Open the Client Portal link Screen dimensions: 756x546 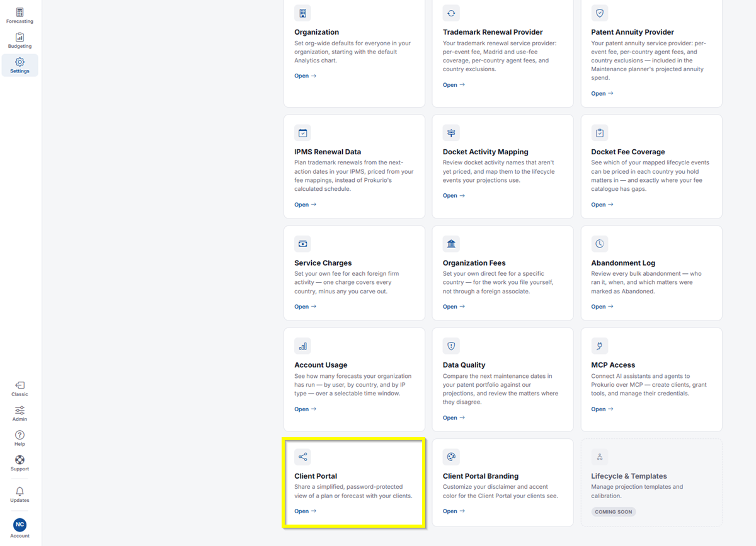(306, 511)
